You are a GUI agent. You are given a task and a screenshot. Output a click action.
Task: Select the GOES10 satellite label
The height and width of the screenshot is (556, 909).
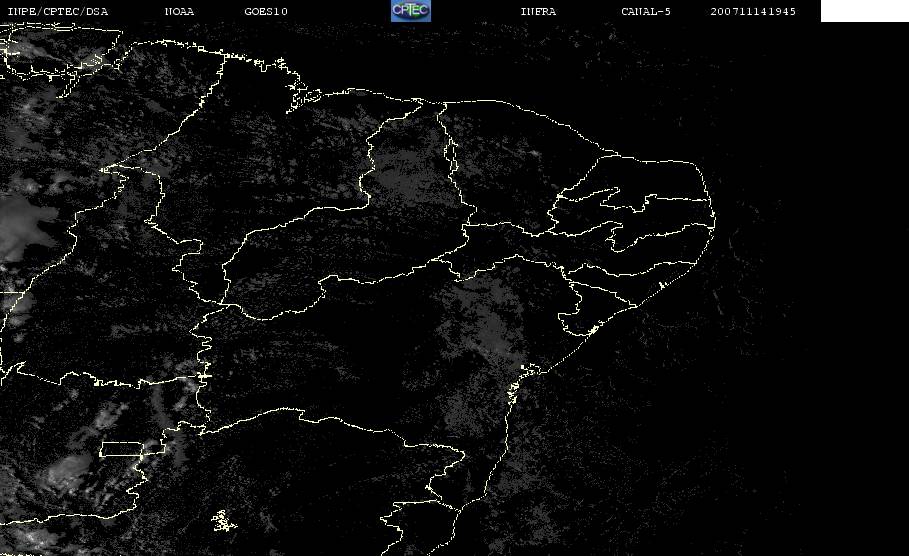point(266,12)
